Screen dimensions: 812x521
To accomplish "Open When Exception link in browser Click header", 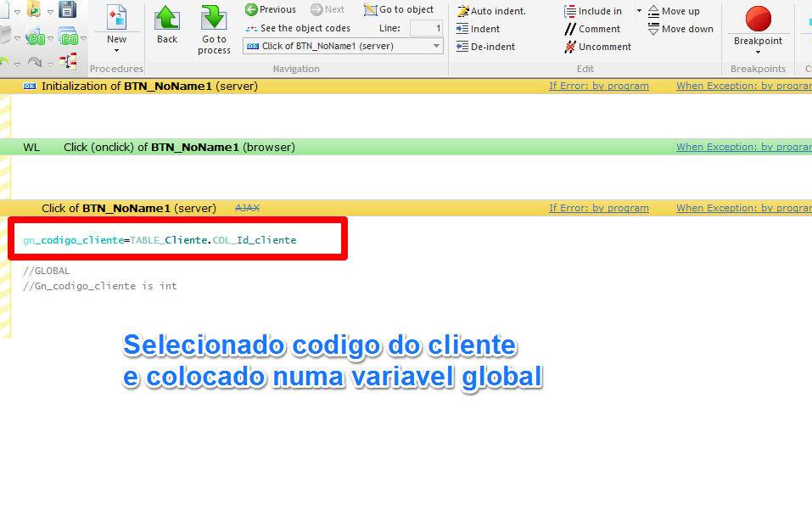I will point(744,147).
